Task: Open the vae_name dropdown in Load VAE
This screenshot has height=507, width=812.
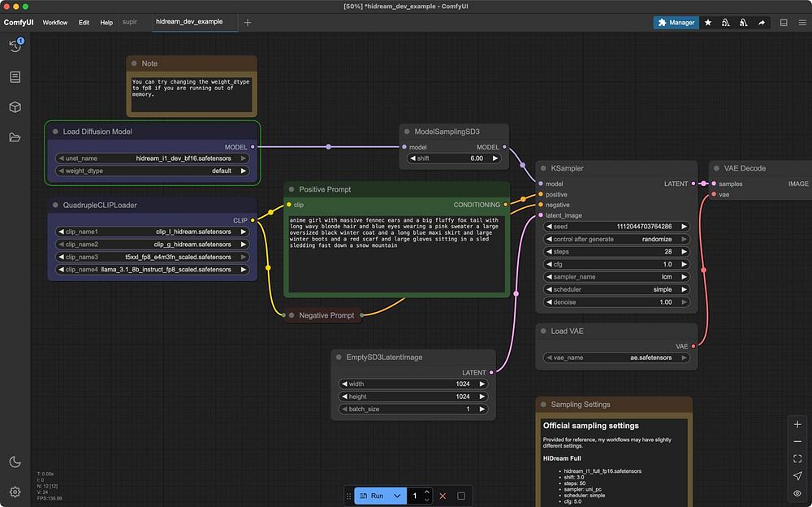Action: (x=616, y=357)
